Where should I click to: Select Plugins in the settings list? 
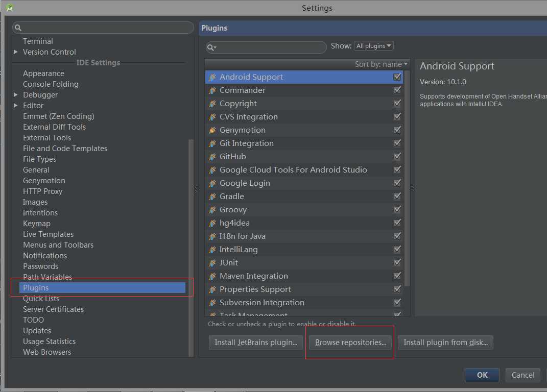point(103,288)
